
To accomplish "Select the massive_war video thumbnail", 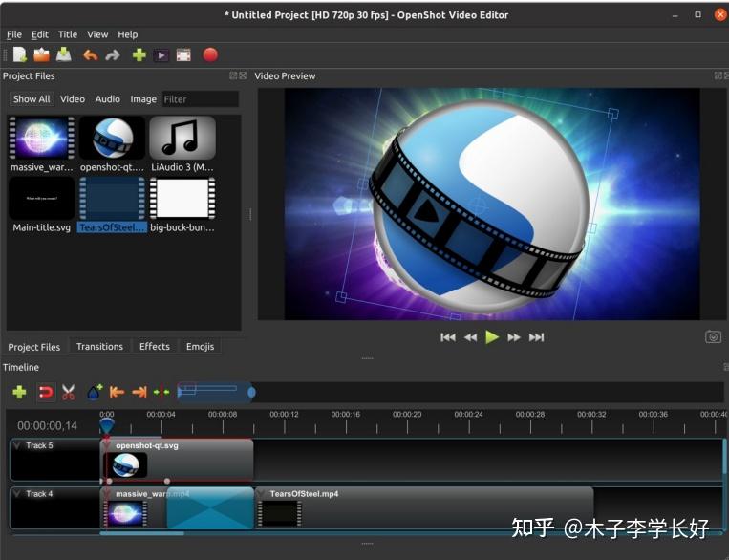I will [42, 139].
